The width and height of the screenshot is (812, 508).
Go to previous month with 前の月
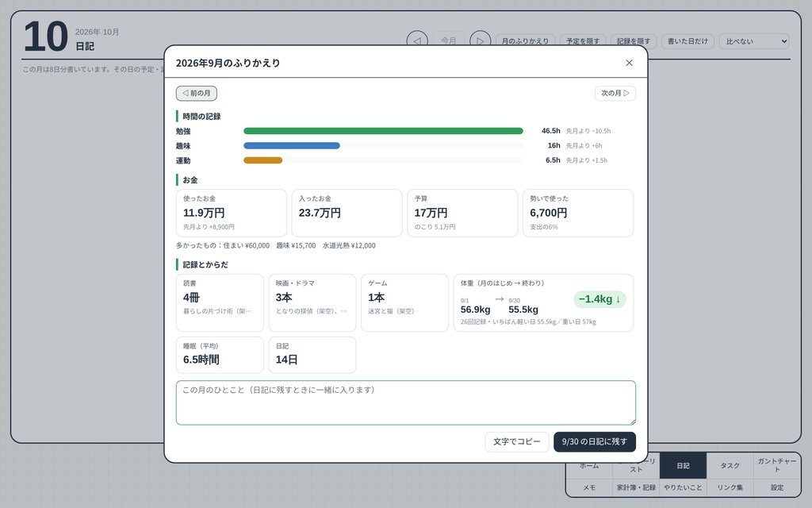click(197, 94)
